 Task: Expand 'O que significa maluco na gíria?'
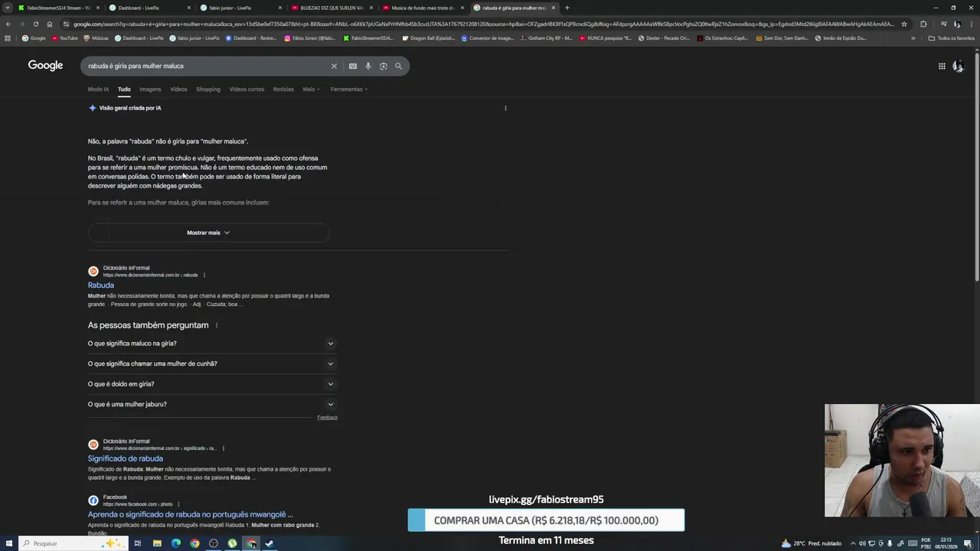coord(211,344)
